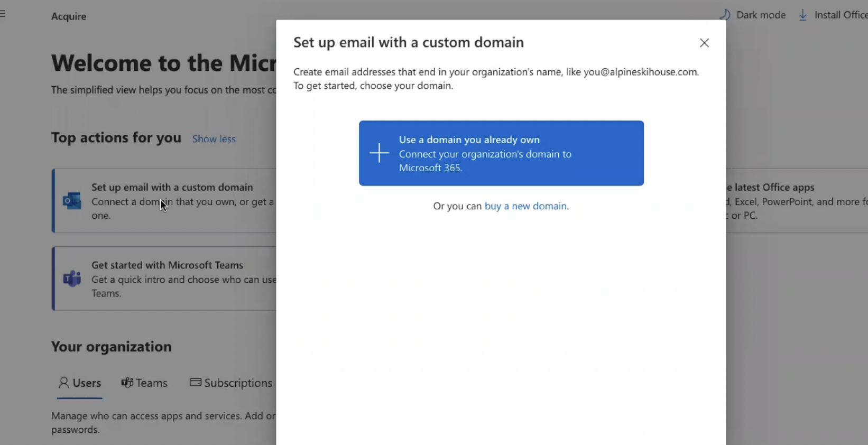Switch to the Users tab
Viewport: 868px width, 445px height.
[80, 383]
